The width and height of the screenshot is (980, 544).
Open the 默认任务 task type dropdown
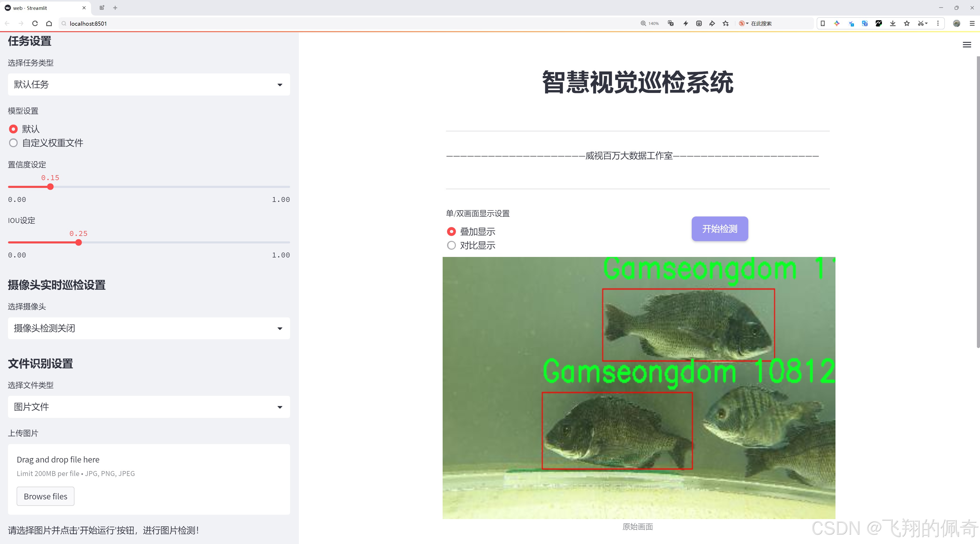148,84
